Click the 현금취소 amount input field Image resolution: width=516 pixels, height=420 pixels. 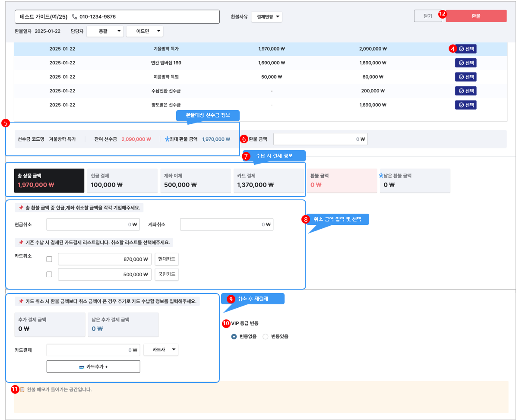click(93, 224)
